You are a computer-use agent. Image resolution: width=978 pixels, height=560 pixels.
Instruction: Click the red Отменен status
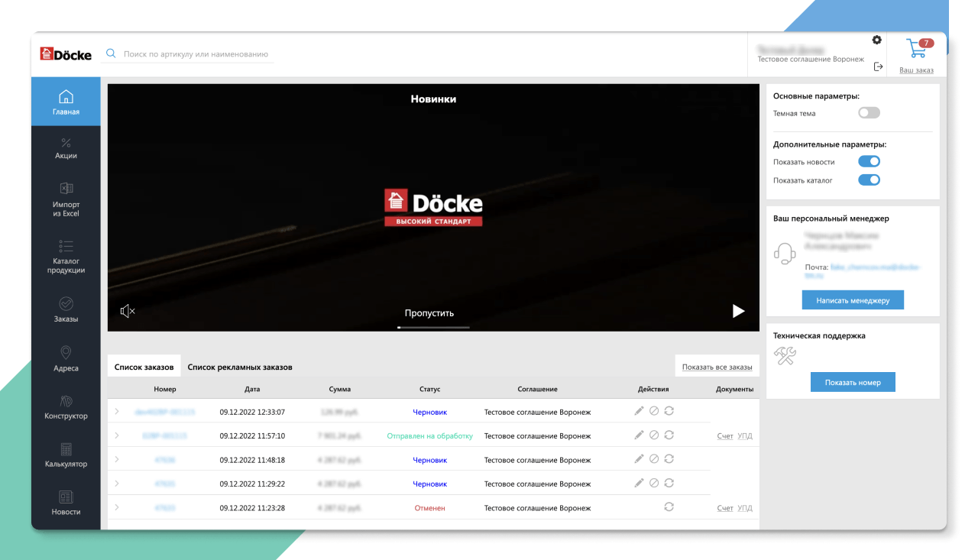coord(429,508)
